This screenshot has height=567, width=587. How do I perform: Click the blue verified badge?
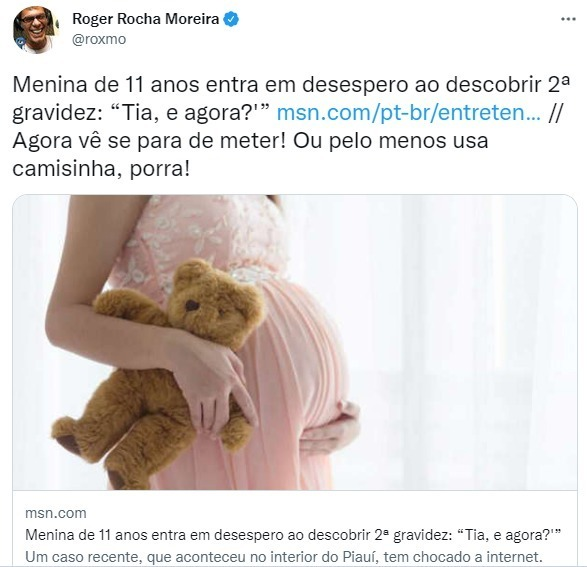[x=231, y=19]
